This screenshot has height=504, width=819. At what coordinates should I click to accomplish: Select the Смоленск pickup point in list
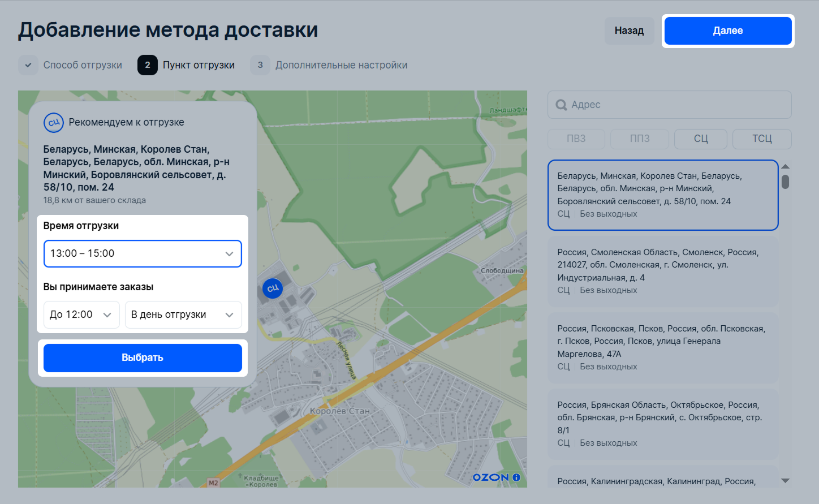point(663,271)
